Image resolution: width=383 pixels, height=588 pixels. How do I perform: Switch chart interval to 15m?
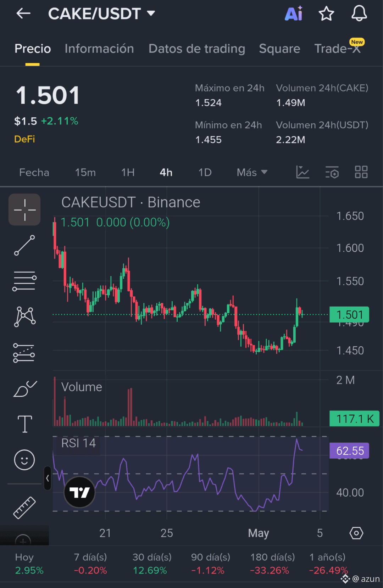tap(85, 172)
